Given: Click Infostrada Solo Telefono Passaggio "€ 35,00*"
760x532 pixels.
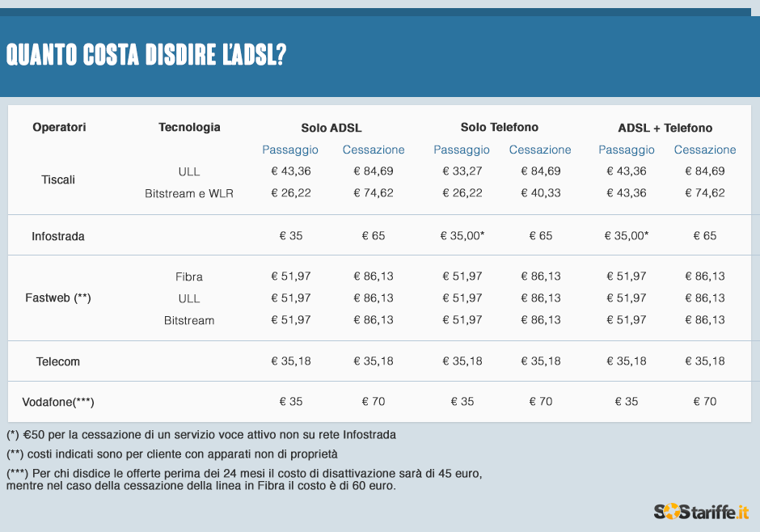Looking at the screenshot, I should (x=462, y=236).
